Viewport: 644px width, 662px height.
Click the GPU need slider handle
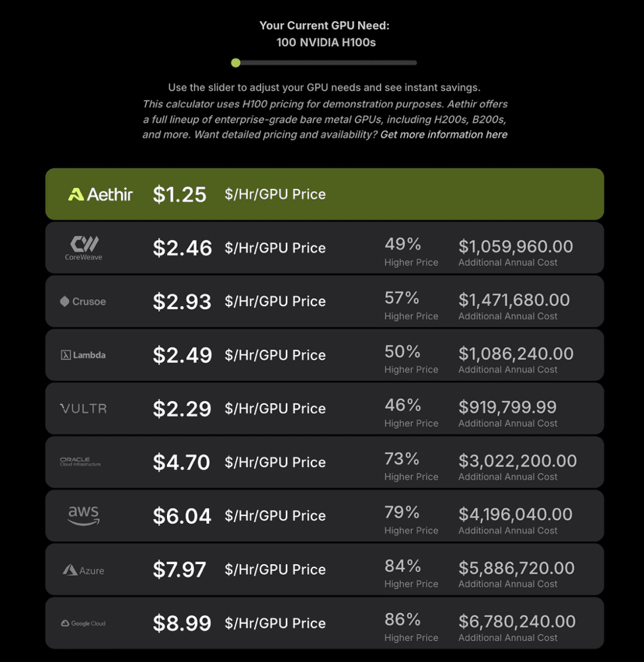pos(236,63)
